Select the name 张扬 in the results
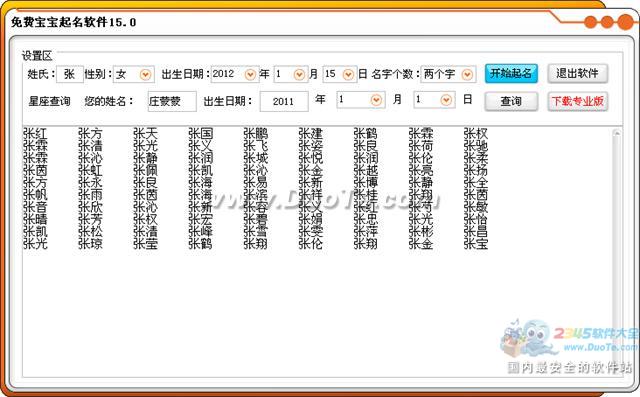The image size is (640, 397). (x=476, y=170)
